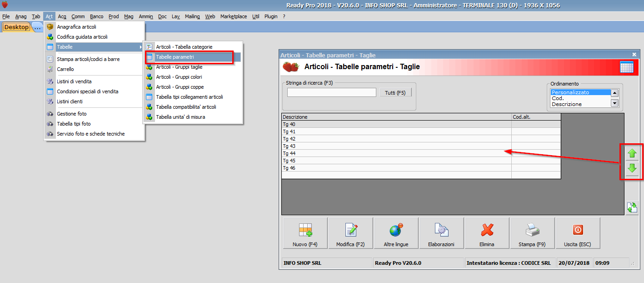Select Tabelle parametri submenu item
Screen dimensions: 644x283
(193, 57)
